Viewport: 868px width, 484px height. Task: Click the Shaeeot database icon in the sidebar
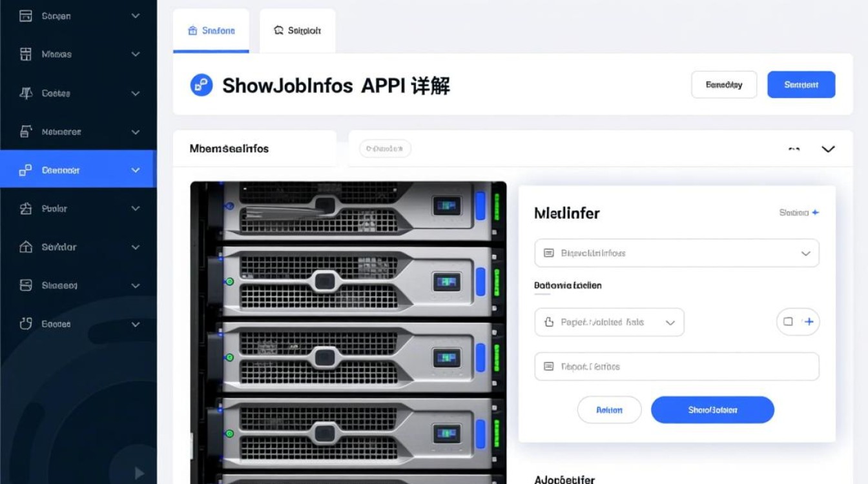coord(26,285)
